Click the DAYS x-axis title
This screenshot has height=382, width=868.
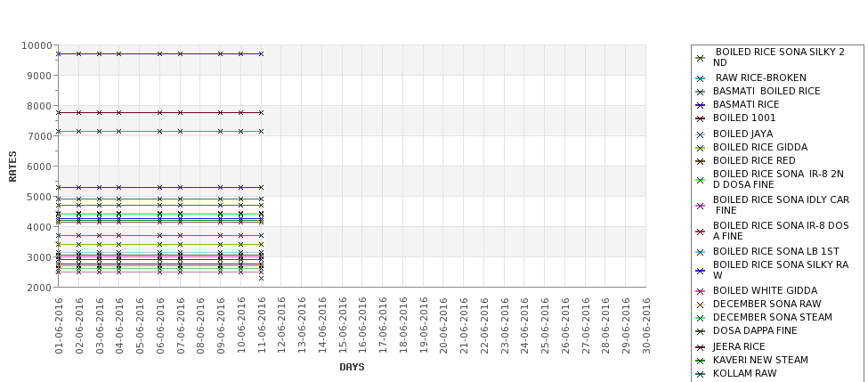[352, 367]
